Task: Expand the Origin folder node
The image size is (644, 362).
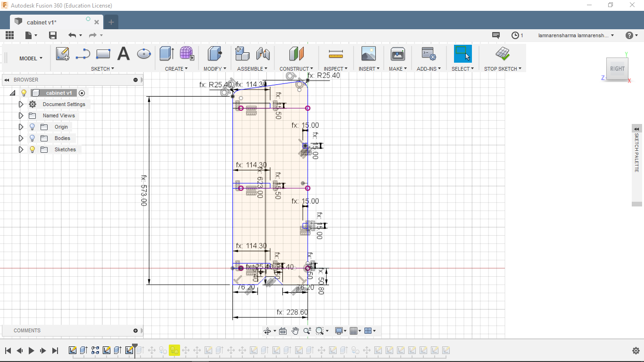Action: click(x=21, y=127)
